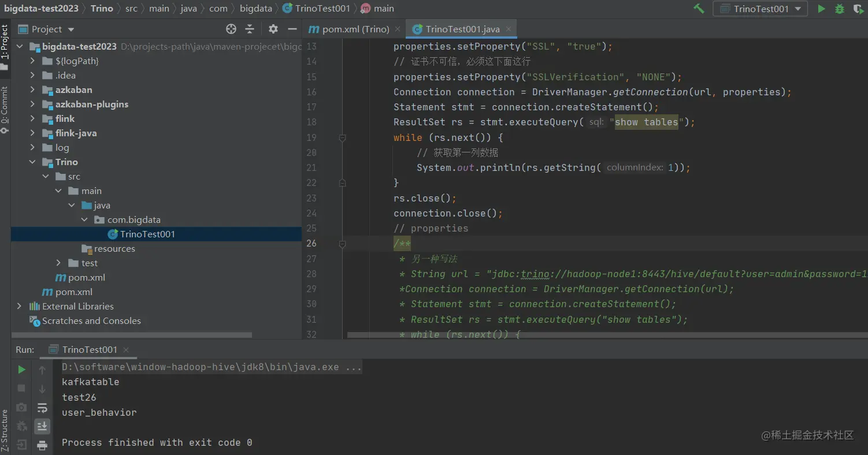Image resolution: width=868 pixels, height=455 pixels.
Task: Open Trino module's pom.xml in tree
Action: 86,277
